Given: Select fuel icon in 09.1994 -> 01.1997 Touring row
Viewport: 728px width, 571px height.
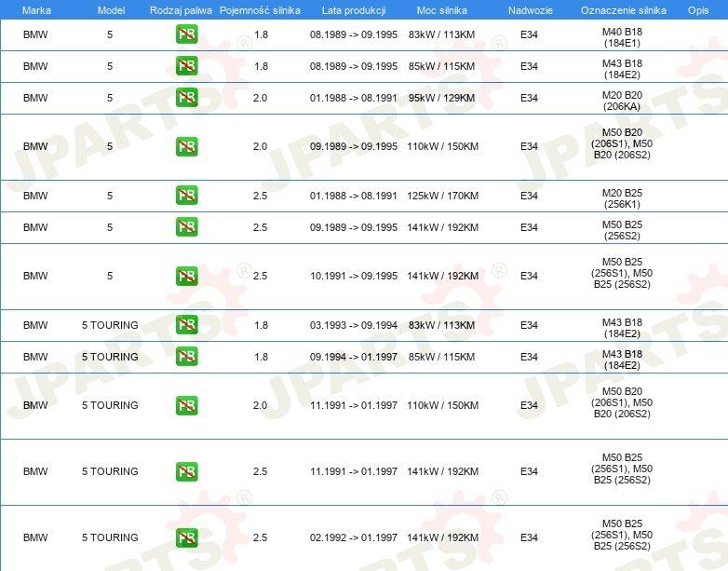Looking at the screenshot, I should pos(186,357).
